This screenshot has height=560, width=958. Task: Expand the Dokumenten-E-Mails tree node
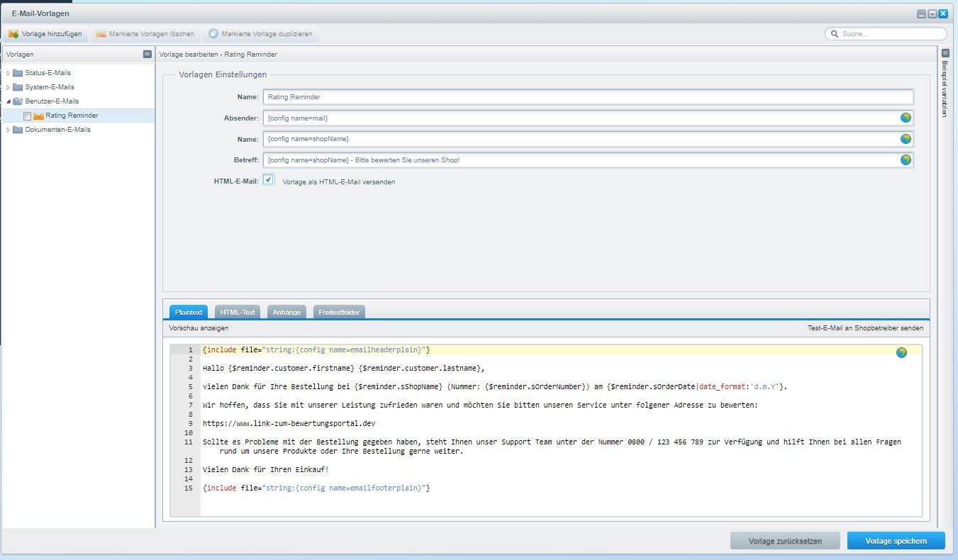[9, 130]
